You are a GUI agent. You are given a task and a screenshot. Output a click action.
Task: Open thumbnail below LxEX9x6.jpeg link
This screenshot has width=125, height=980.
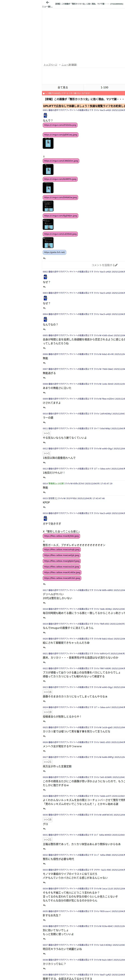point(48,243)
